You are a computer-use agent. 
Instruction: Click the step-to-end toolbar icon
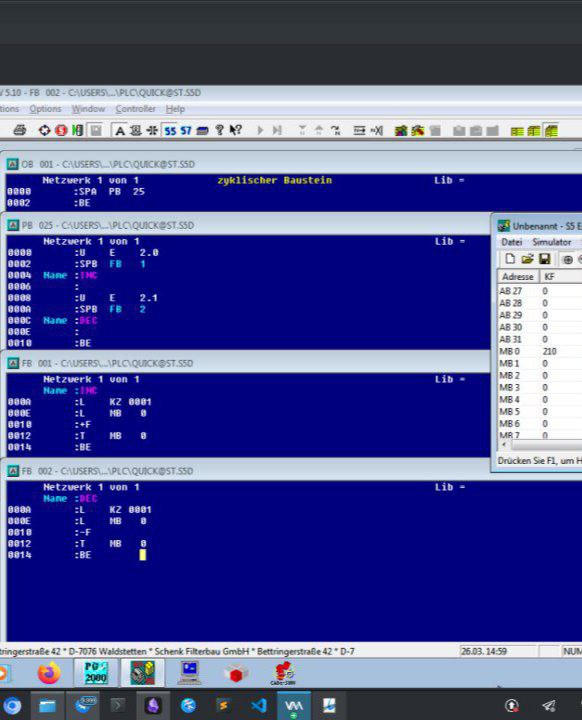click(x=277, y=130)
